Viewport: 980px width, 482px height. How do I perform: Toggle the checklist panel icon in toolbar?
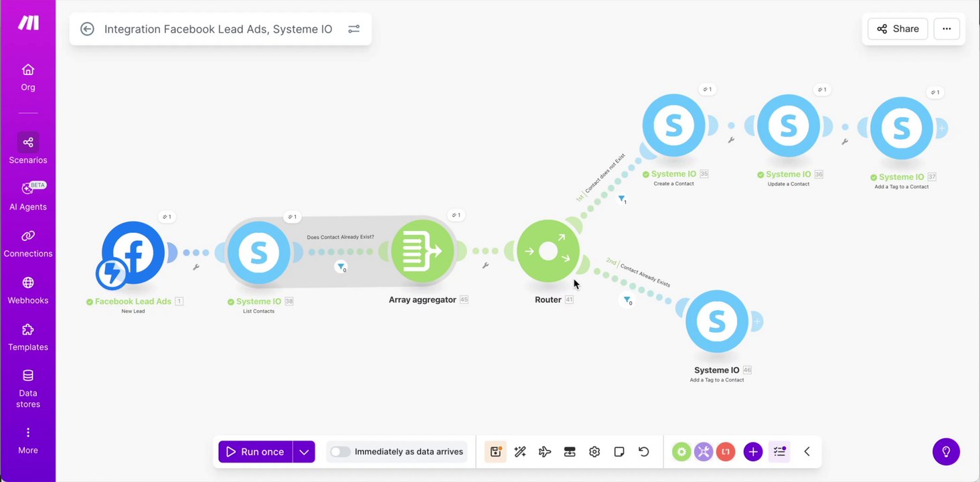click(779, 452)
